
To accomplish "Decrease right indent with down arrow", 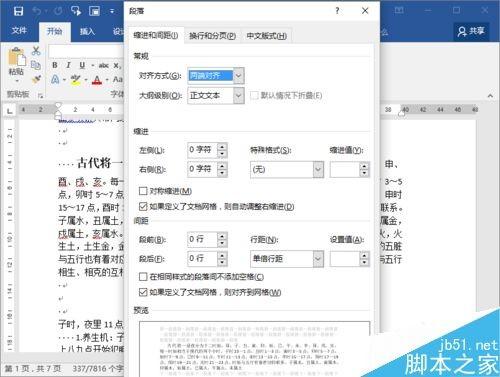I will pyautogui.click(x=222, y=173).
